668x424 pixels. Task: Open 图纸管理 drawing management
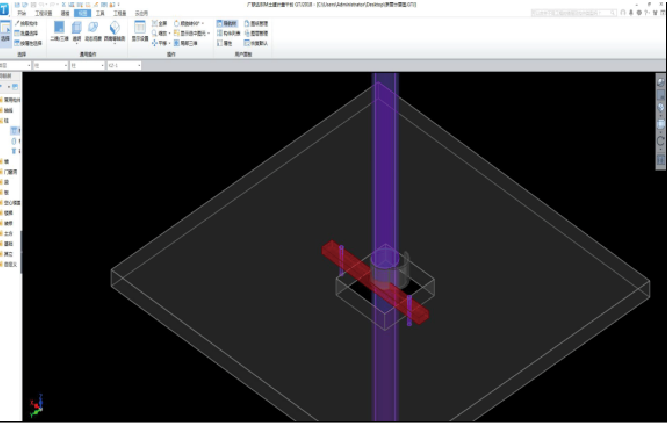pyautogui.click(x=256, y=23)
